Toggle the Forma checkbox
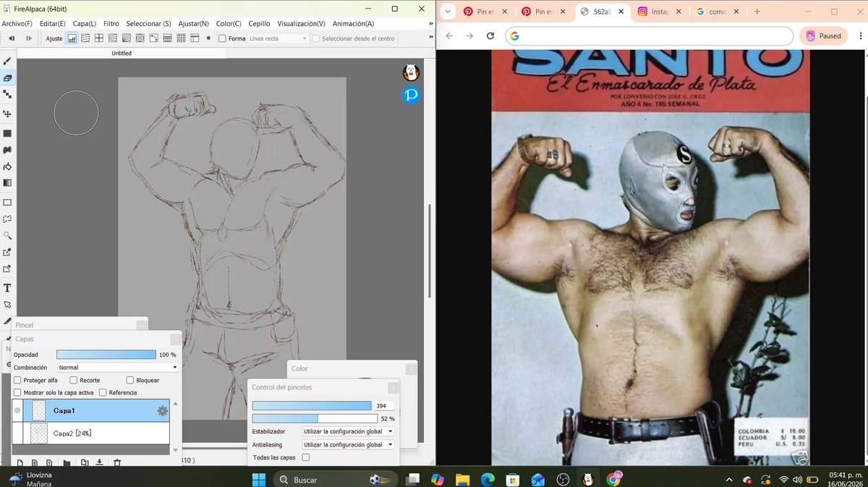Image resolution: width=868 pixels, height=487 pixels. pyautogui.click(x=222, y=38)
